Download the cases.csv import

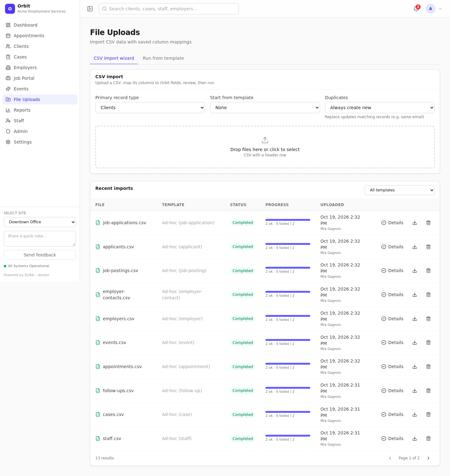(415, 414)
